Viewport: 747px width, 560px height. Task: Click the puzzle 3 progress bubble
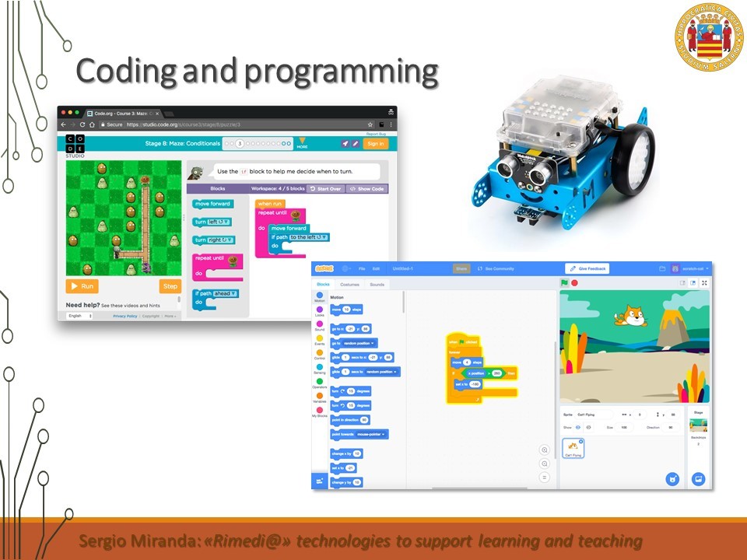pos(240,143)
